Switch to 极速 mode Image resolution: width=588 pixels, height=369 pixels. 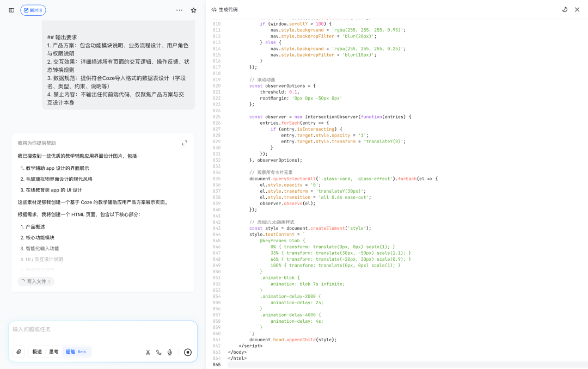tap(36, 352)
